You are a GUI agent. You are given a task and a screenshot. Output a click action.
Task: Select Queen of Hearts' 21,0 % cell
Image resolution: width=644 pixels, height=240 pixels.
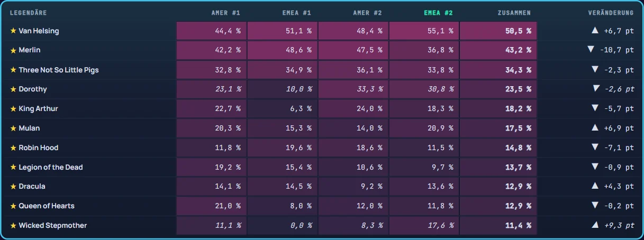212,206
